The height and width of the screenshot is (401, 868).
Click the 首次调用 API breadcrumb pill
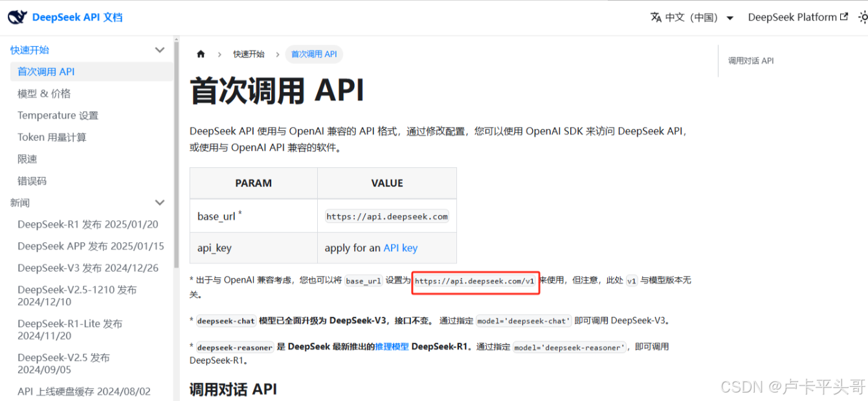click(x=314, y=54)
